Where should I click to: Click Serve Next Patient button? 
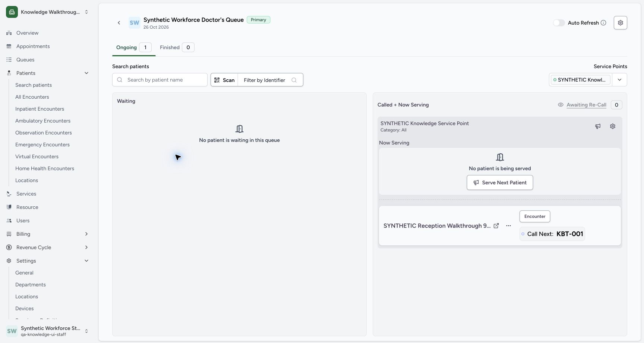[x=500, y=182]
